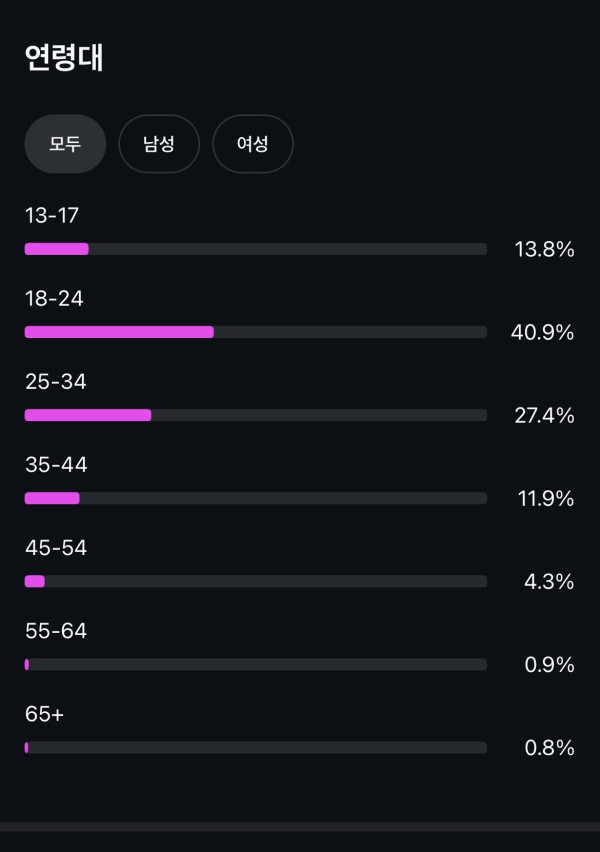Image resolution: width=600 pixels, height=852 pixels.
Task: Select the 11.9% percentage value
Action: coord(546,499)
